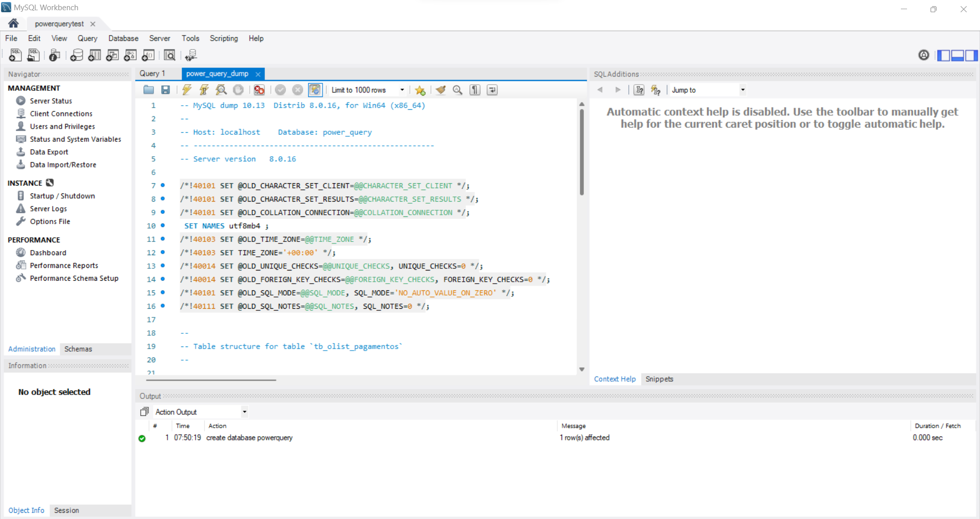The width and height of the screenshot is (980, 519).
Task: Close the powerquerytest connection tab
Action: pos(93,24)
